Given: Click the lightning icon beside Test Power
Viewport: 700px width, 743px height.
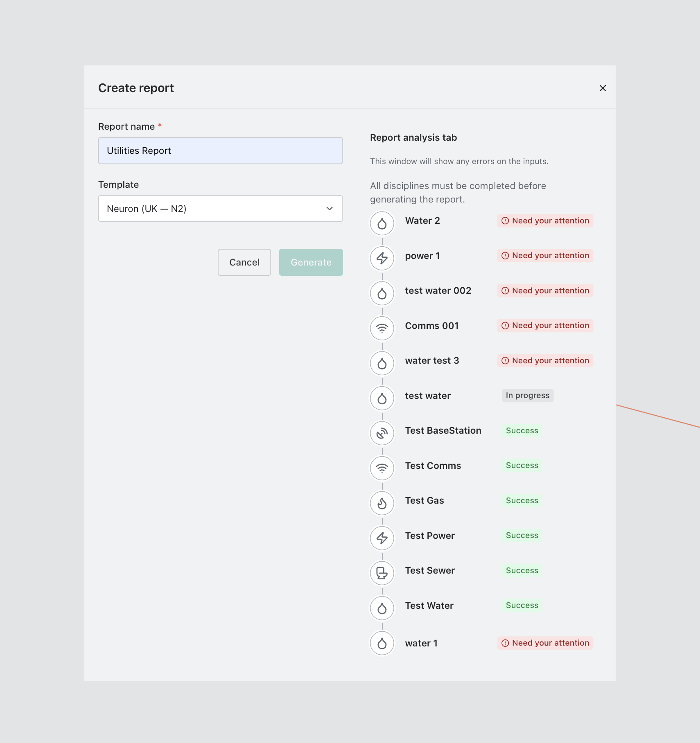Looking at the screenshot, I should [382, 538].
